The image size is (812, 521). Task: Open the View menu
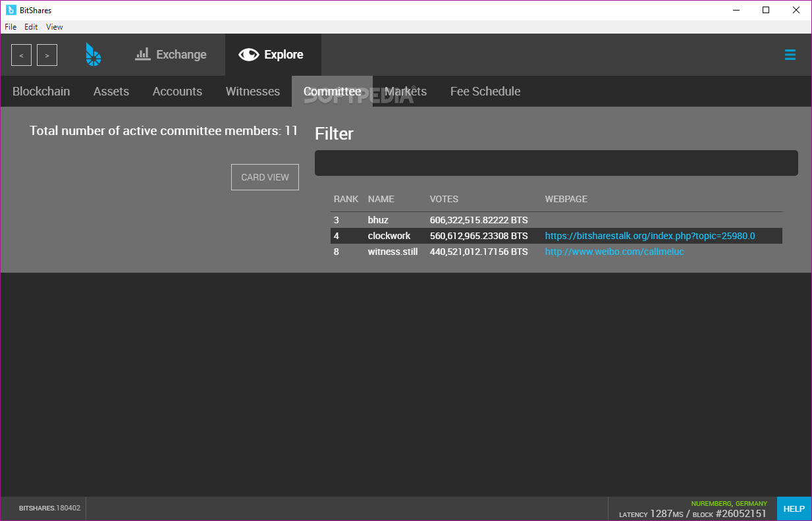(55, 27)
